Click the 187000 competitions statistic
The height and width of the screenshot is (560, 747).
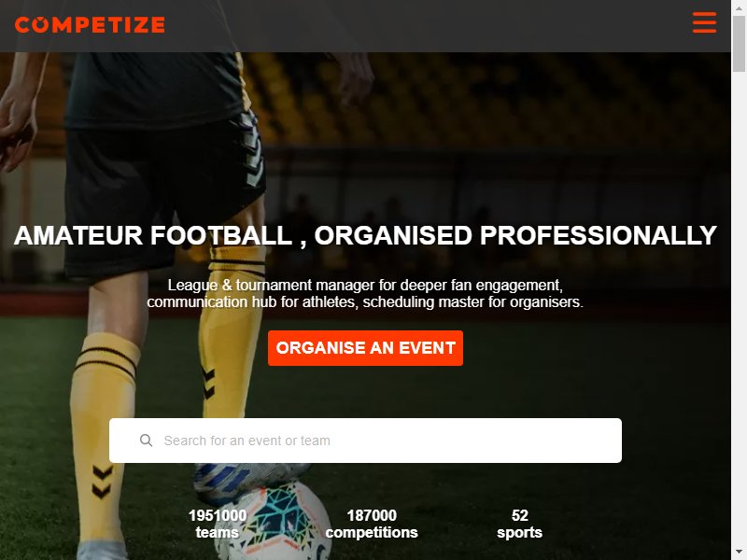372,524
